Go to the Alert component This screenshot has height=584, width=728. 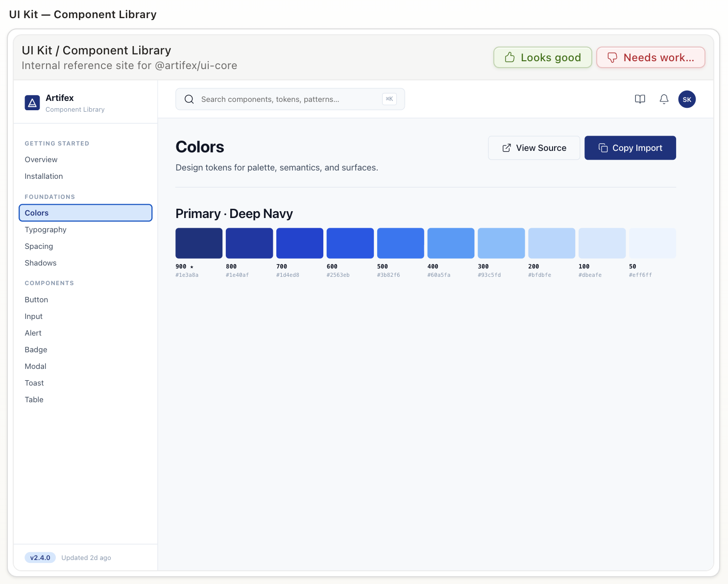coord(85,333)
